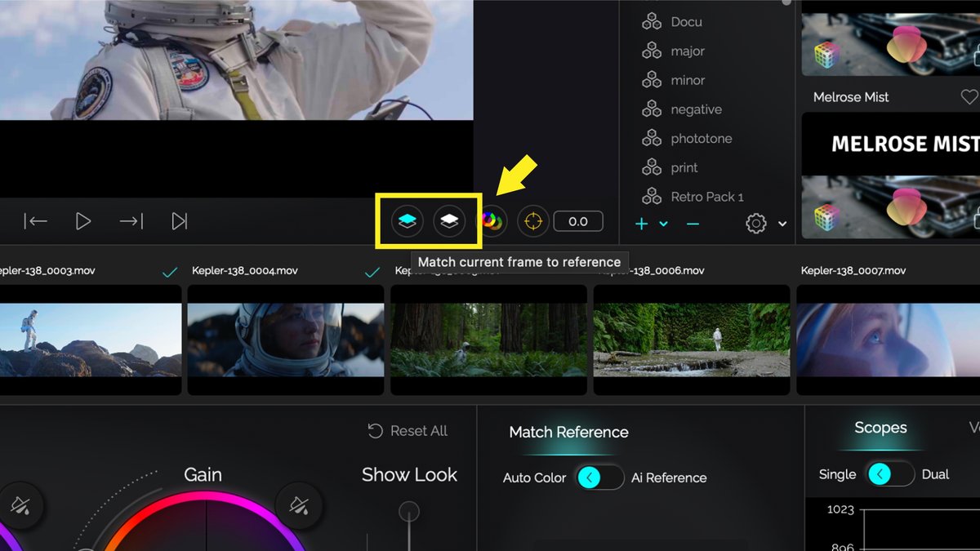Image resolution: width=980 pixels, height=551 pixels.
Task: Click the Kepler-138_0007.mov file name
Action: pyautogui.click(x=853, y=270)
